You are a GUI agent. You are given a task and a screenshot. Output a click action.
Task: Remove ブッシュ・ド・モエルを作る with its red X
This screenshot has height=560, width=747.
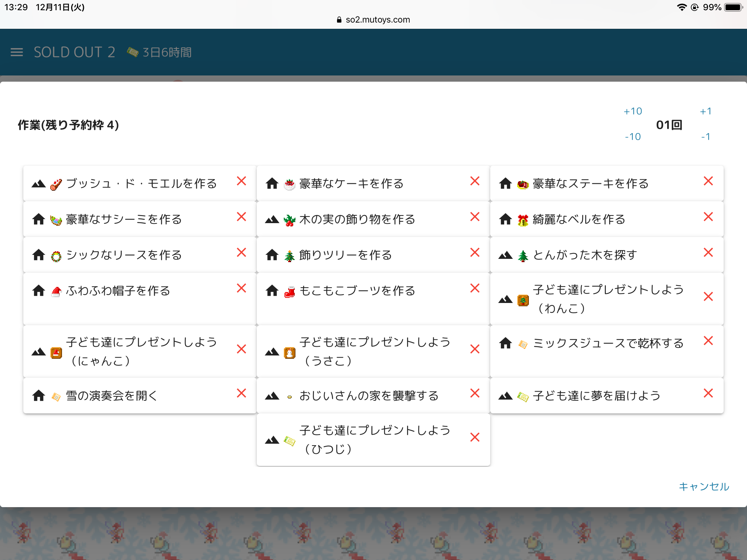coord(241,181)
